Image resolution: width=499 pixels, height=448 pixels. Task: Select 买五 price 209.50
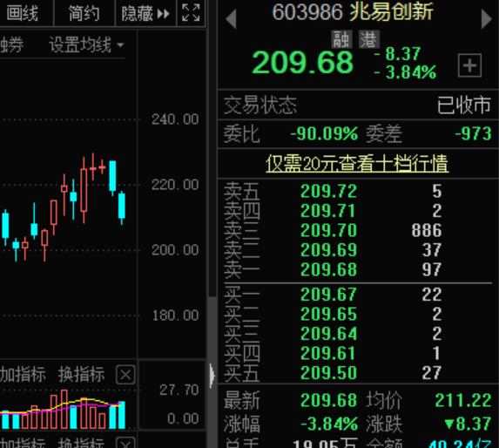[x=328, y=373]
